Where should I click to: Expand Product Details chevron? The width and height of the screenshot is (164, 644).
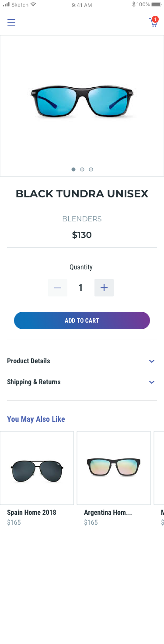[x=152, y=361]
